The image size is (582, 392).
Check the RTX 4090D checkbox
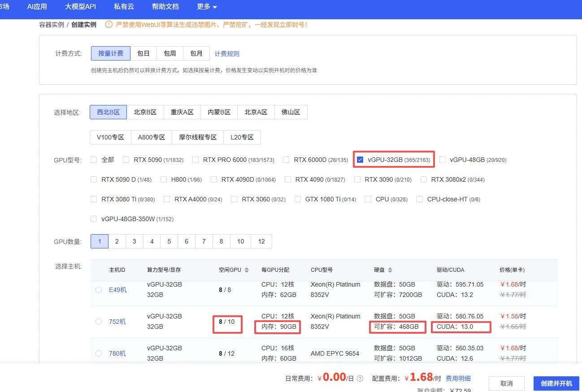click(214, 179)
